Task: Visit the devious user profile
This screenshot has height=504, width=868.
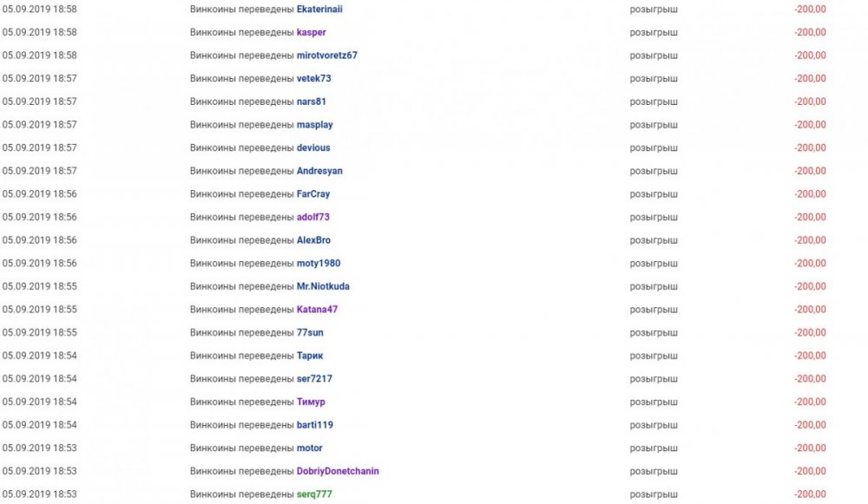Action: pyautogui.click(x=313, y=147)
